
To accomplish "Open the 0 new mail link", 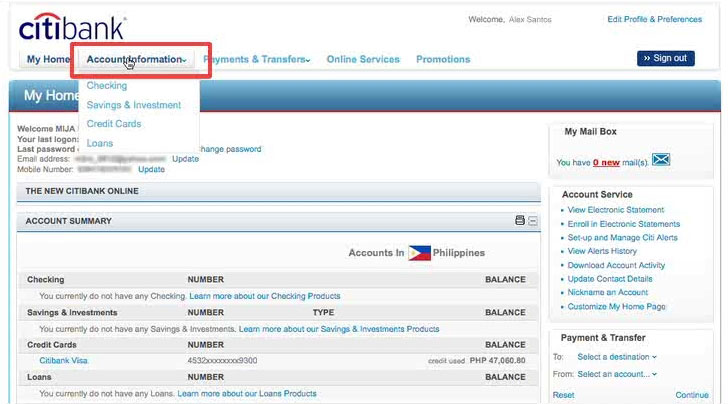I will coord(606,163).
